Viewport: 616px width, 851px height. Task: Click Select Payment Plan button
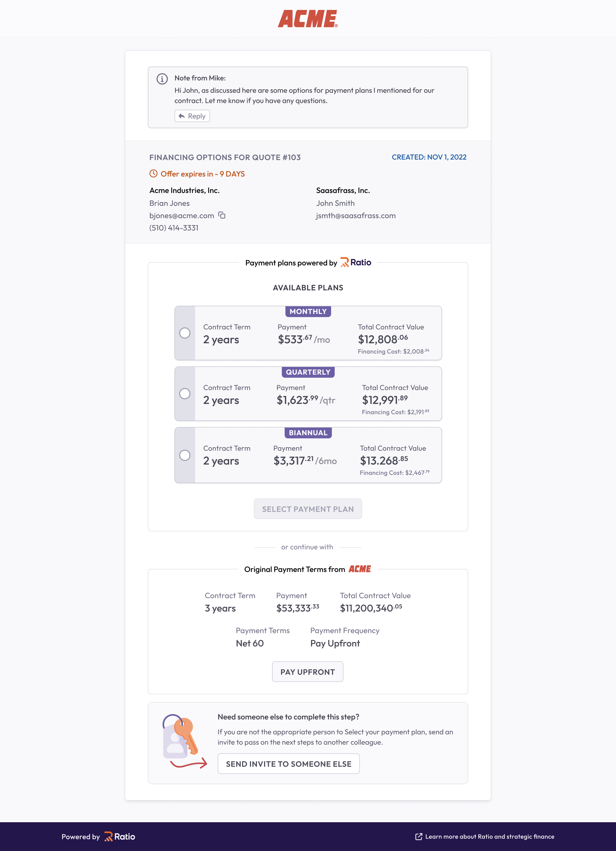point(308,509)
